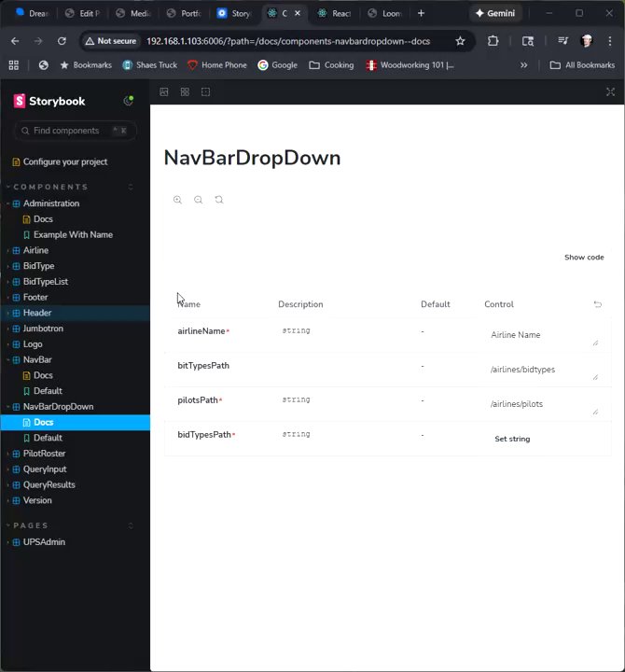Expand the Footer component

pyautogui.click(x=35, y=298)
